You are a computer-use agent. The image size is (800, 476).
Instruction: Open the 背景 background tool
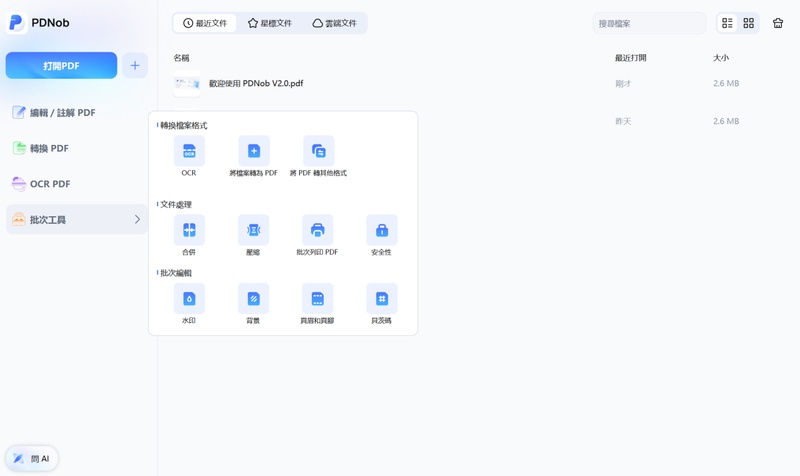(253, 298)
